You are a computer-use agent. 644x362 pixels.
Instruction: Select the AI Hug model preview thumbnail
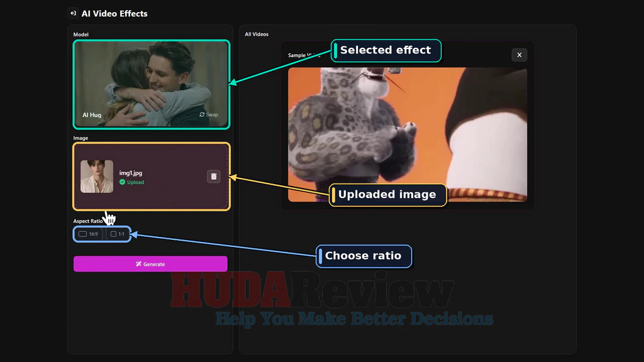(x=152, y=85)
